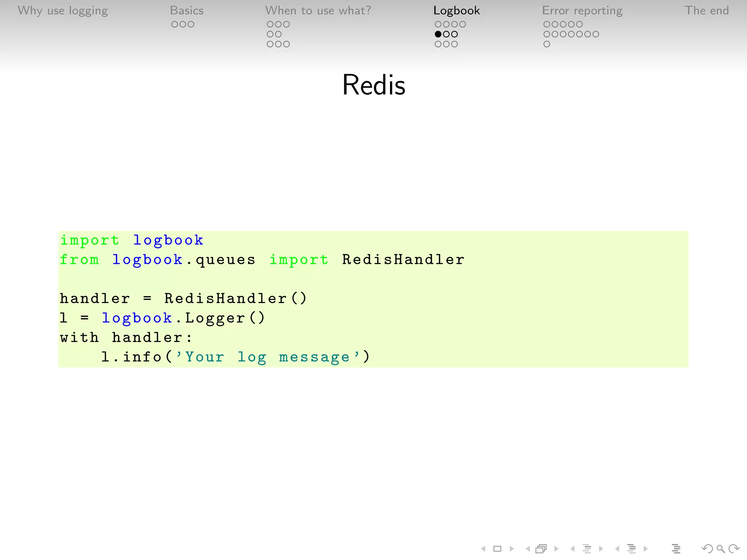The height and width of the screenshot is (560, 747).
Task: Select the filled current-slide dot under Logbook
Action: [438, 34]
